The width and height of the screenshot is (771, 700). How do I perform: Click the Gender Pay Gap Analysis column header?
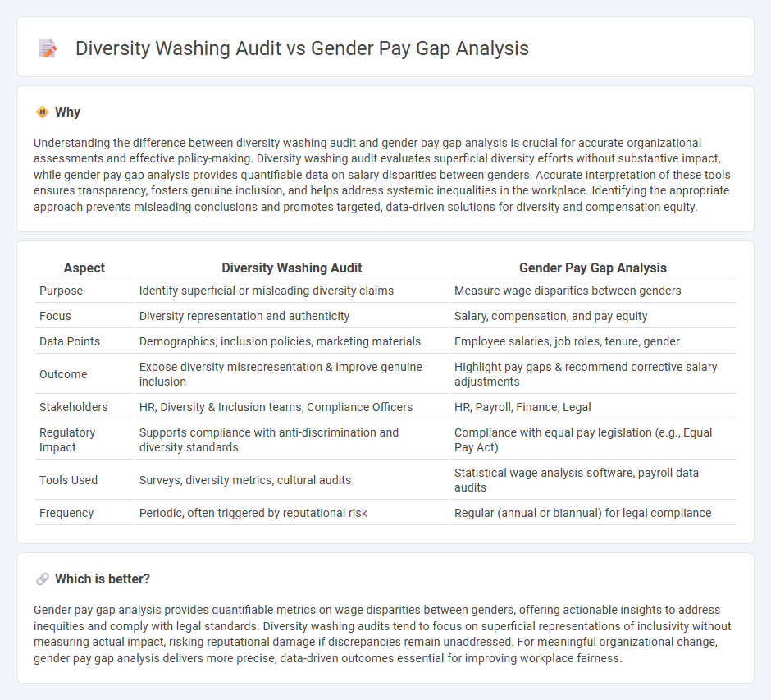point(592,268)
